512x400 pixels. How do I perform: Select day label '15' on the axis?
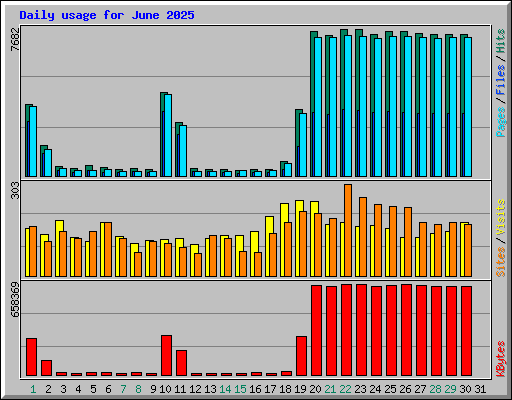coord(240,389)
